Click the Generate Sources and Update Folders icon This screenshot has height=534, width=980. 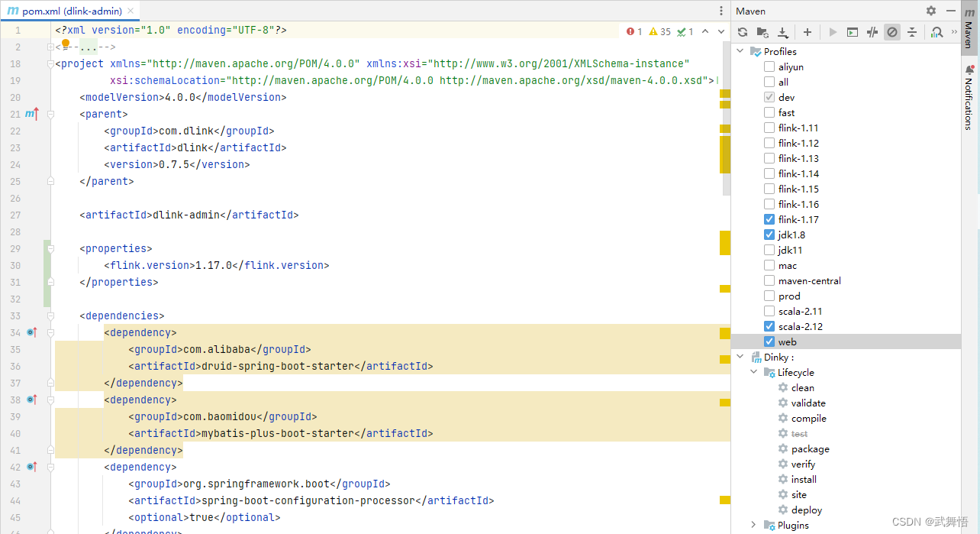(762, 31)
